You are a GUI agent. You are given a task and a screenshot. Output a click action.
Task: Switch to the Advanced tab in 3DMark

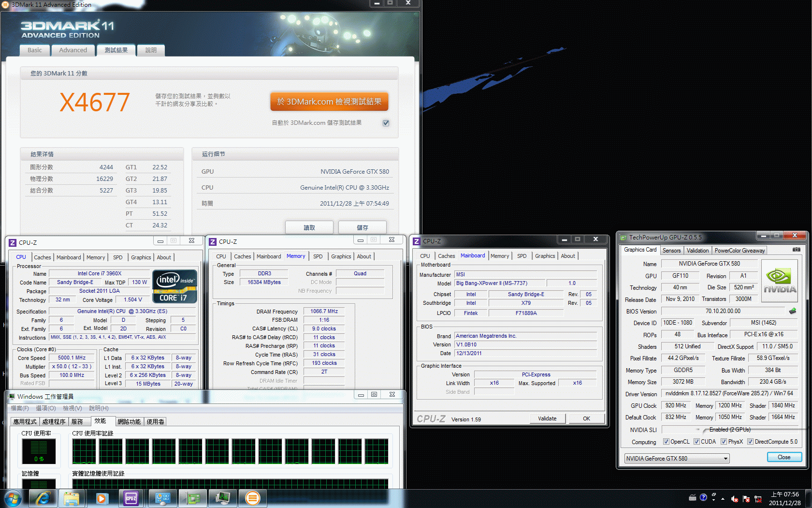[73, 50]
